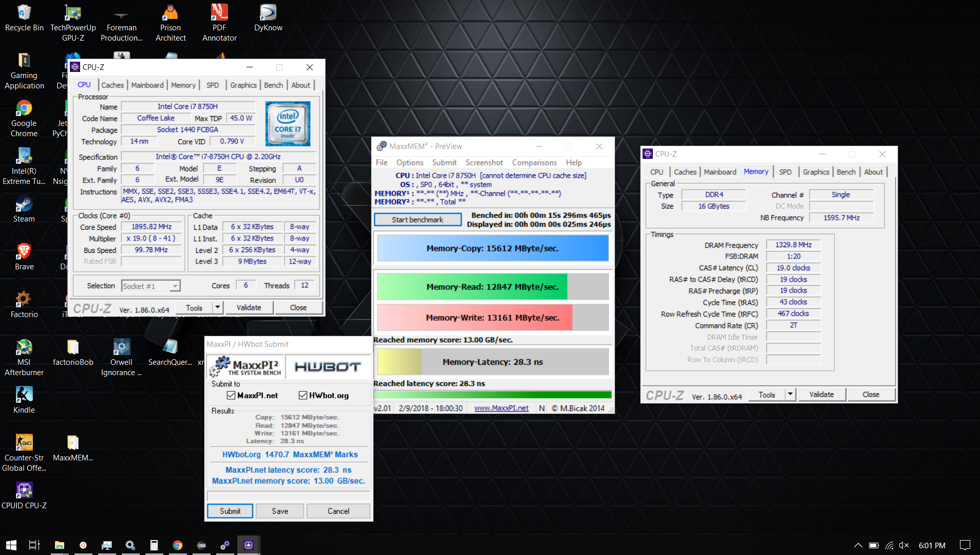980x555 pixels.
Task: Switch to Graphics tab in right CPU-Z
Action: pyautogui.click(x=816, y=172)
